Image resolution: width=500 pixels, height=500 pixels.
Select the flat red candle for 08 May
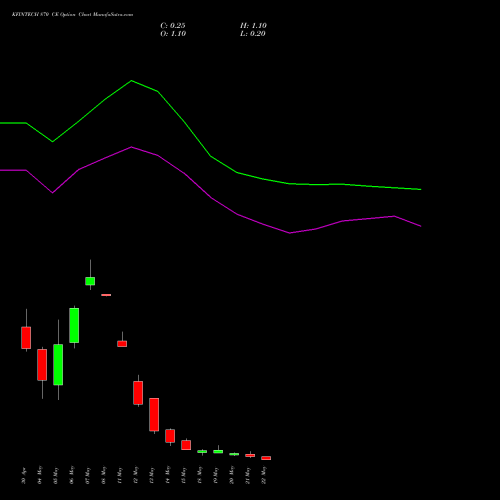tap(106, 295)
